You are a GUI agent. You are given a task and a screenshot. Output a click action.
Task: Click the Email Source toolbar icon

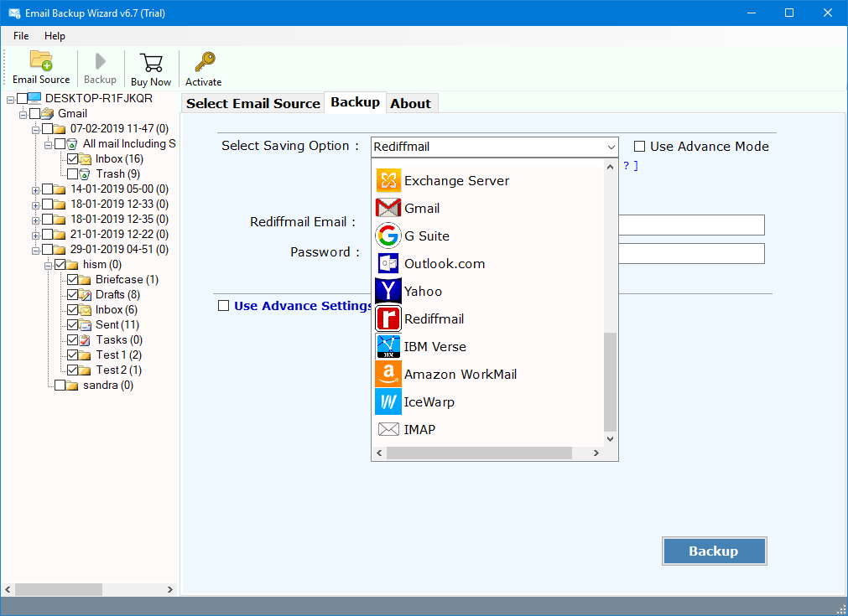click(x=41, y=60)
